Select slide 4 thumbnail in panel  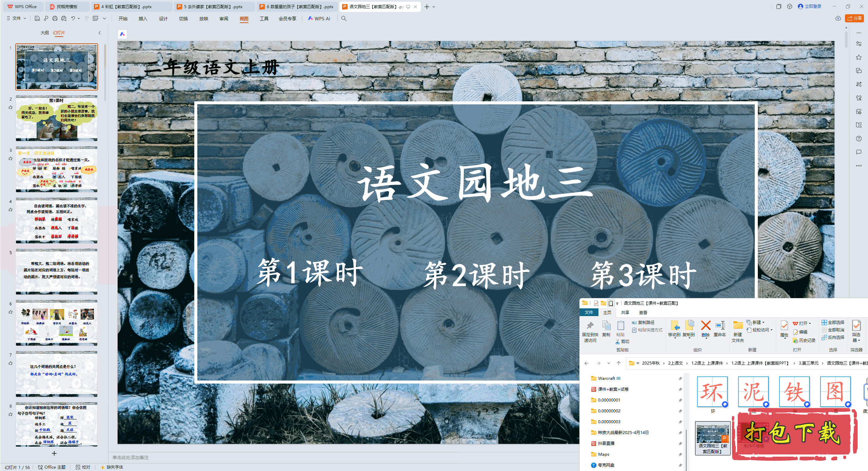pyautogui.click(x=57, y=220)
